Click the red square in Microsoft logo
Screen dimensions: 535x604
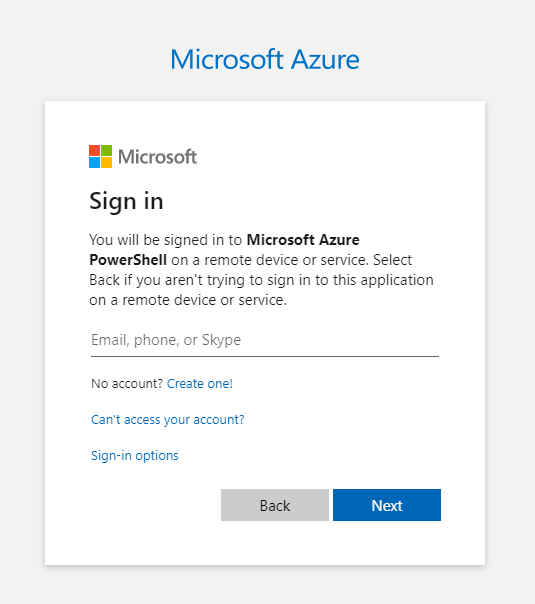pyautogui.click(x=94, y=150)
